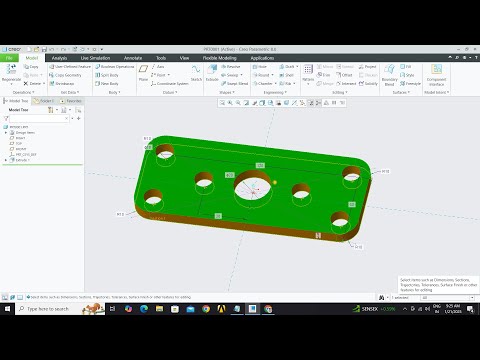Open the Sketch tool
Screen dimensions: 480x360
pos(196,73)
